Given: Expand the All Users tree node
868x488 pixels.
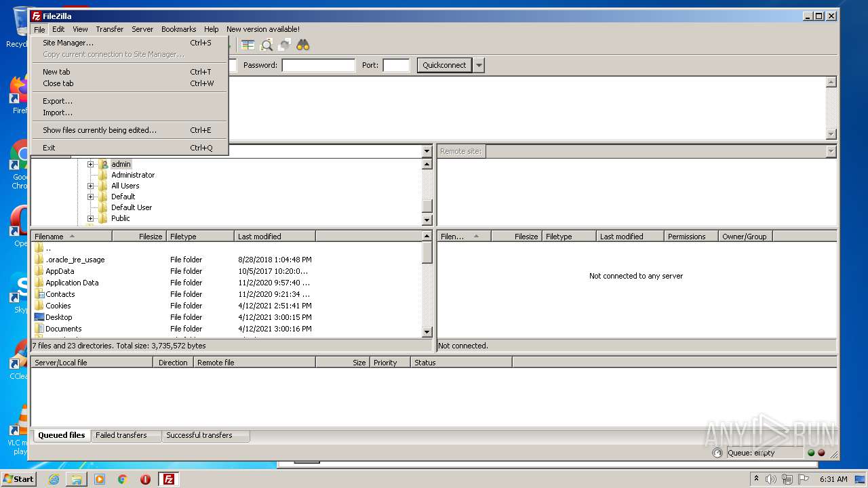Looking at the screenshot, I should (x=90, y=186).
